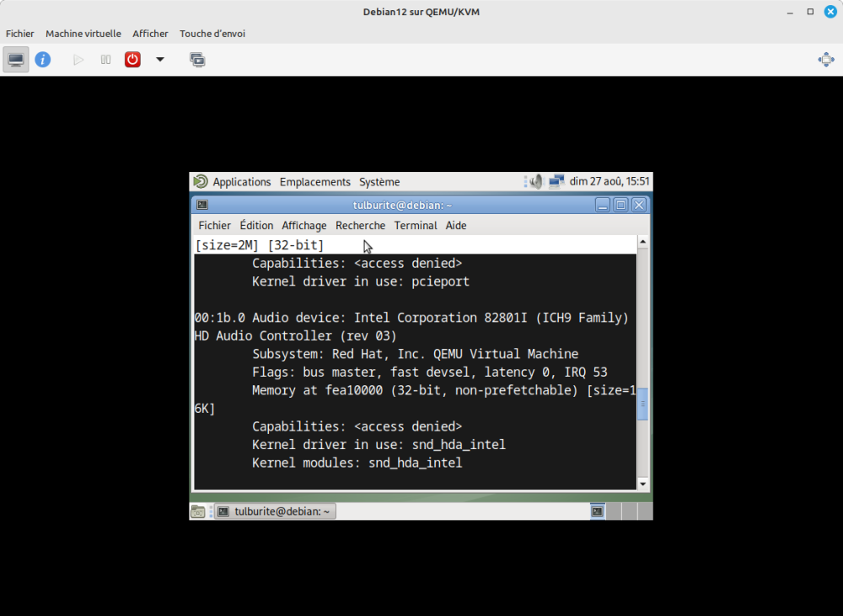Click the network connection tray icon

click(x=556, y=182)
